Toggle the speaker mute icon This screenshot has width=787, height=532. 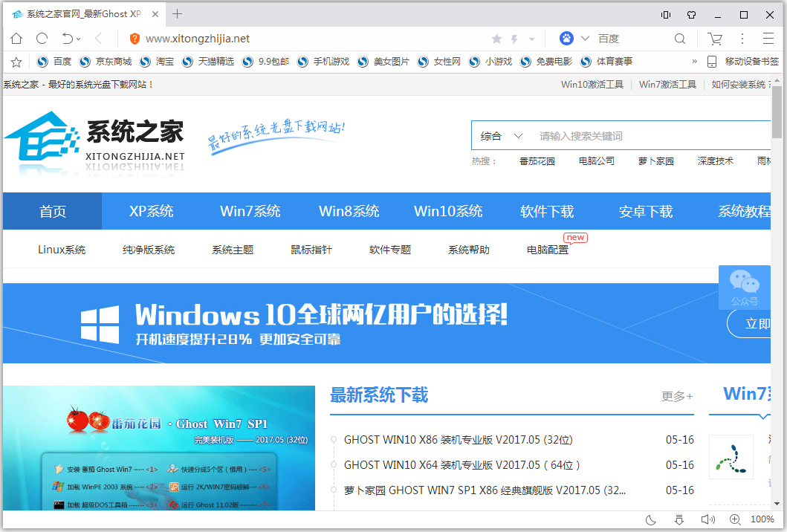pos(707,520)
